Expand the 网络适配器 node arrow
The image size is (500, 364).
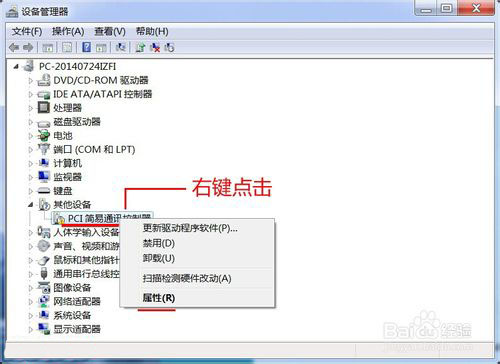(30, 302)
